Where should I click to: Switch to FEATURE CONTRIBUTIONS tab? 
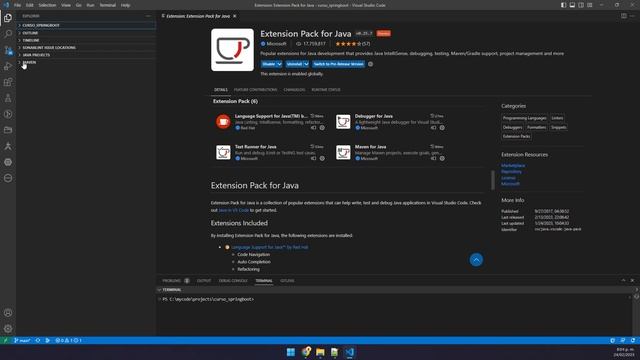click(256, 90)
